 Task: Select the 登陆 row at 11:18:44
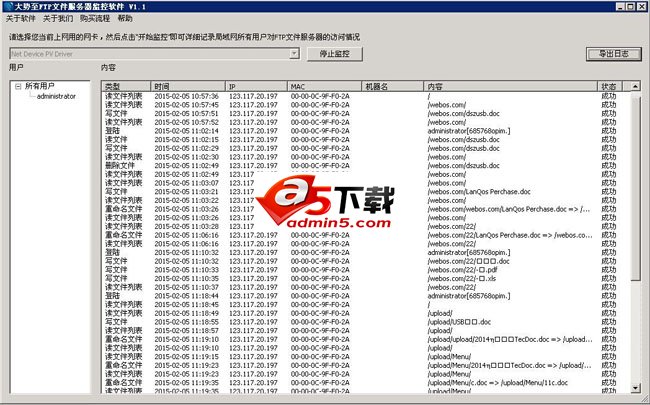pos(366,296)
